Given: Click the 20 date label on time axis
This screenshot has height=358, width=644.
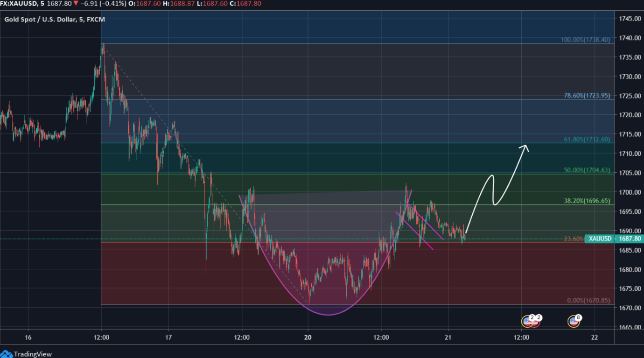Looking at the screenshot, I should click(308, 337).
